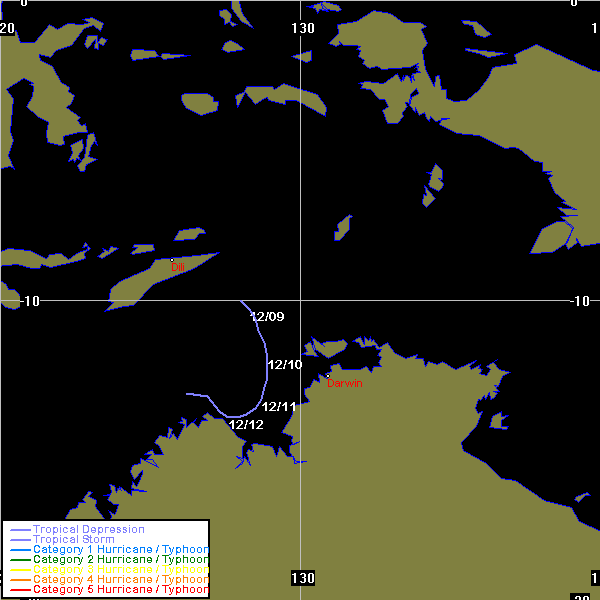The width and height of the screenshot is (600, 600).
Task: Click the Category 2 Hurricane legend entry
Action: point(120,560)
